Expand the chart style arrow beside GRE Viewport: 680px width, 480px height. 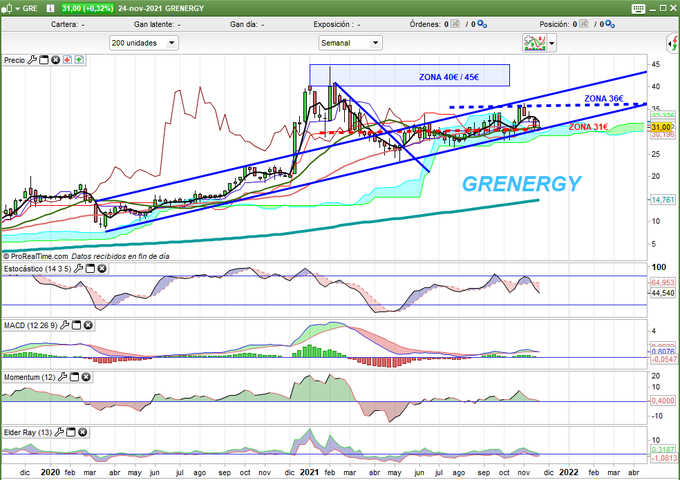(18, 9)
